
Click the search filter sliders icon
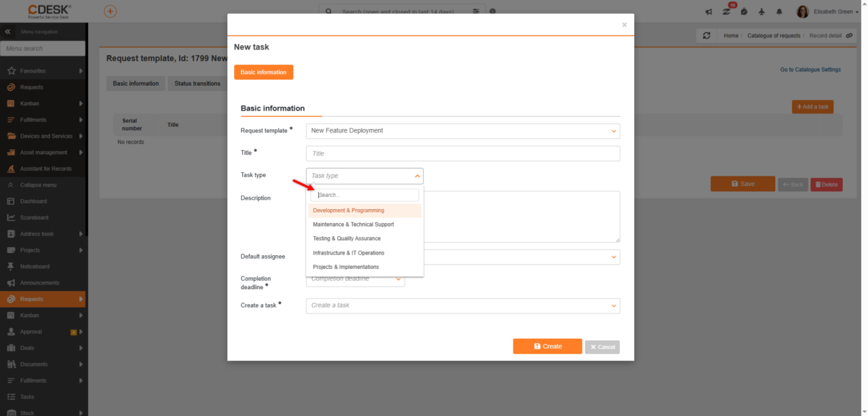coord(476,12)
